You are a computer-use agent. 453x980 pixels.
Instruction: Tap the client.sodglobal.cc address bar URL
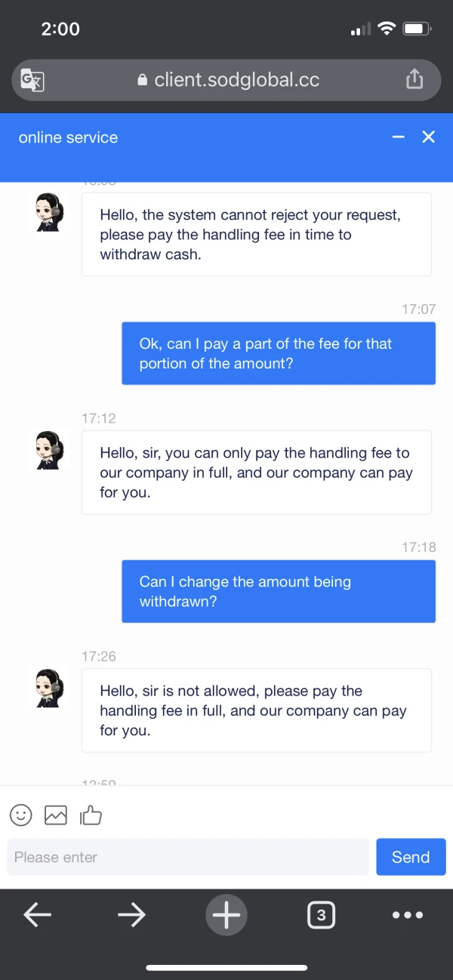coord(236,80)
